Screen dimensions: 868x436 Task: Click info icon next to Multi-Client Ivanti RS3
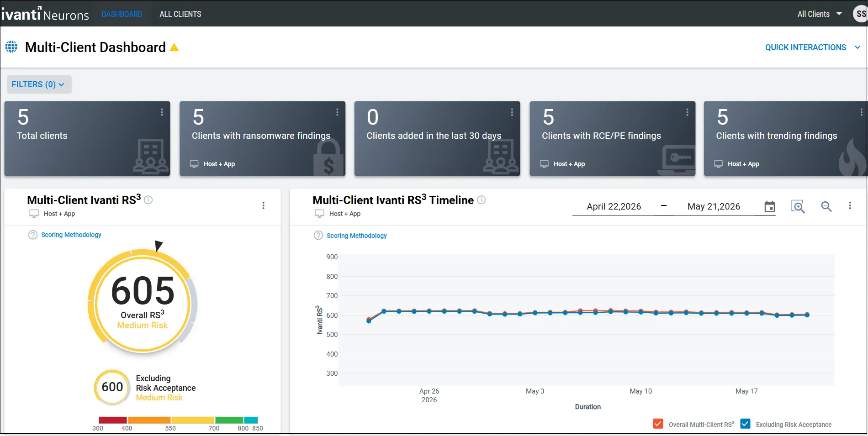(148, 200)
